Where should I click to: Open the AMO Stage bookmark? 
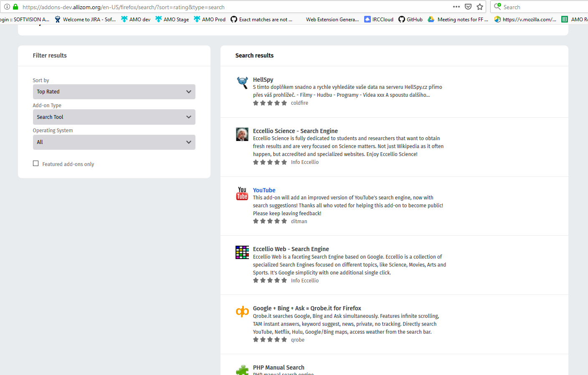click(x=172, y=19)
